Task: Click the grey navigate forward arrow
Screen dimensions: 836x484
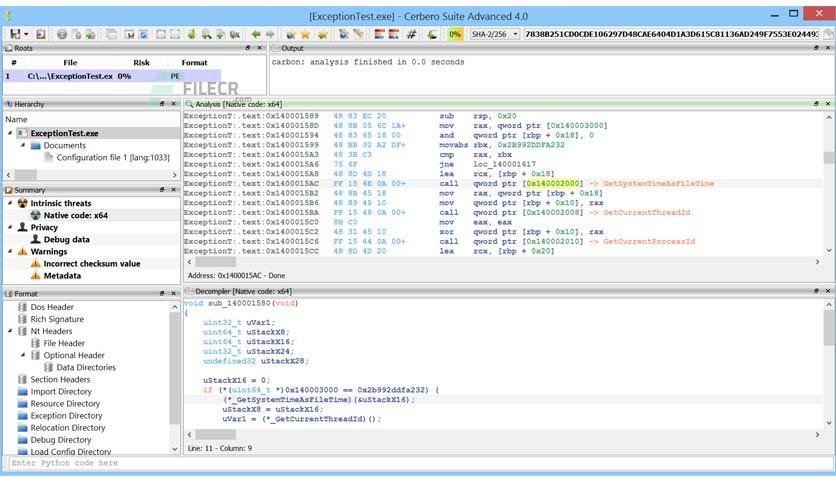Action: click(x=270, y=34)
